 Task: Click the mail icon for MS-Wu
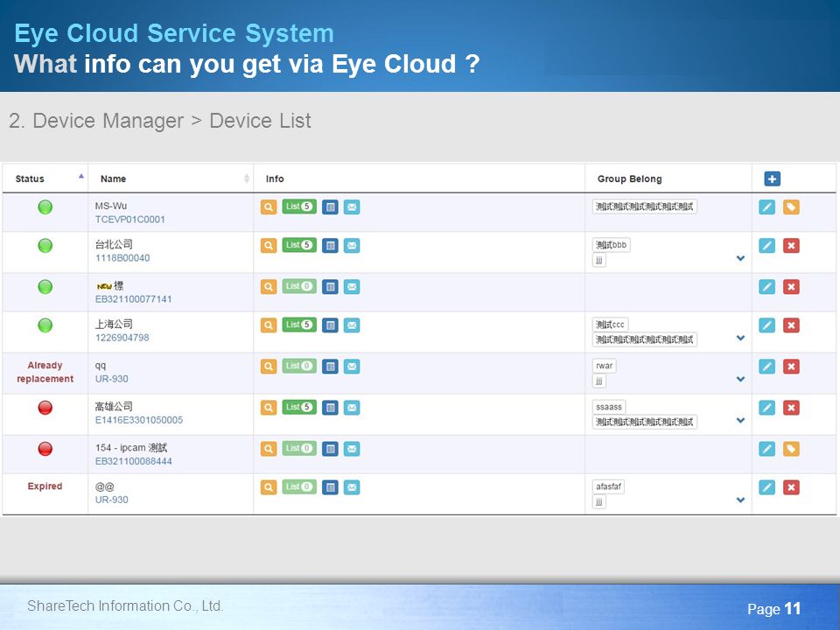352,206
